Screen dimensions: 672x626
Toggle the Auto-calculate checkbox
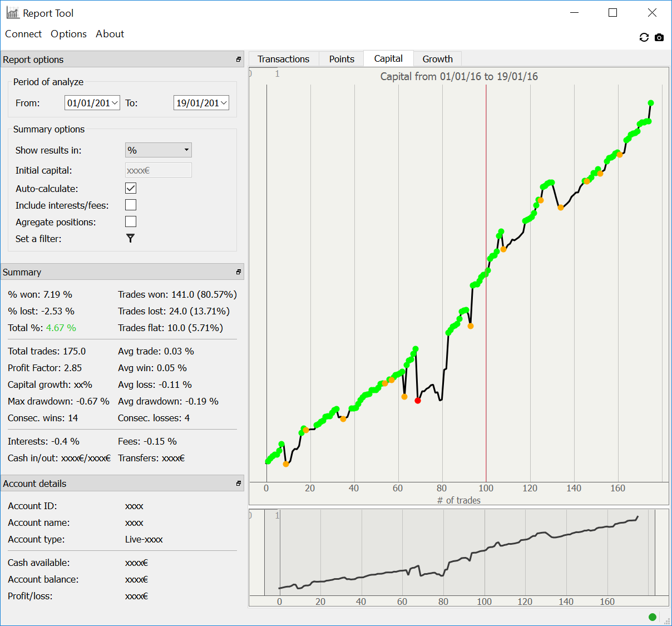(x=131, y=188)
